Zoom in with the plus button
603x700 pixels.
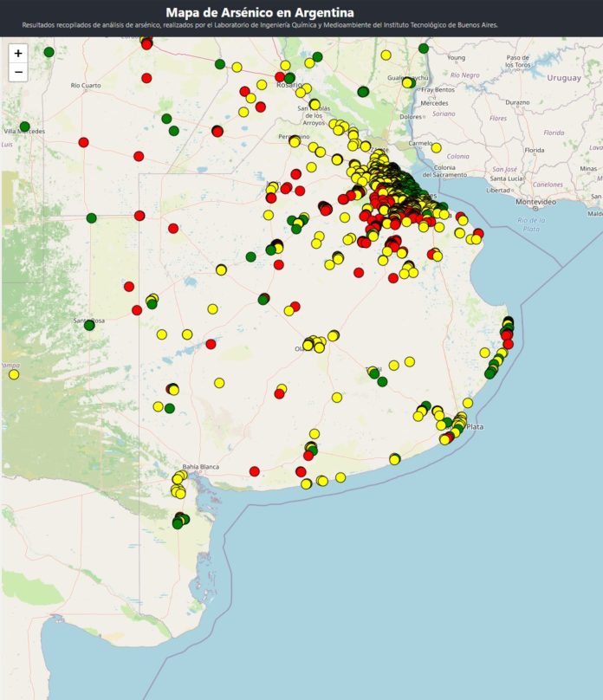(x=18, y=53)
